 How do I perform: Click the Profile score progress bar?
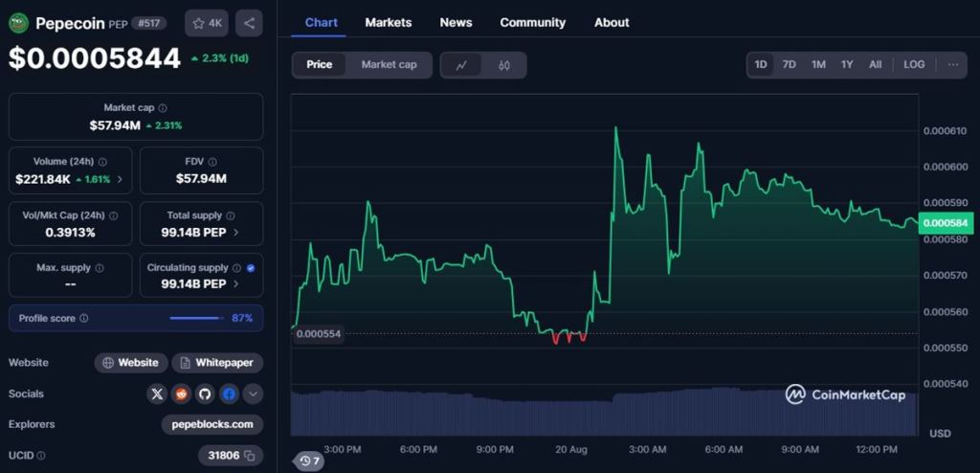click(x=197, y=318)
